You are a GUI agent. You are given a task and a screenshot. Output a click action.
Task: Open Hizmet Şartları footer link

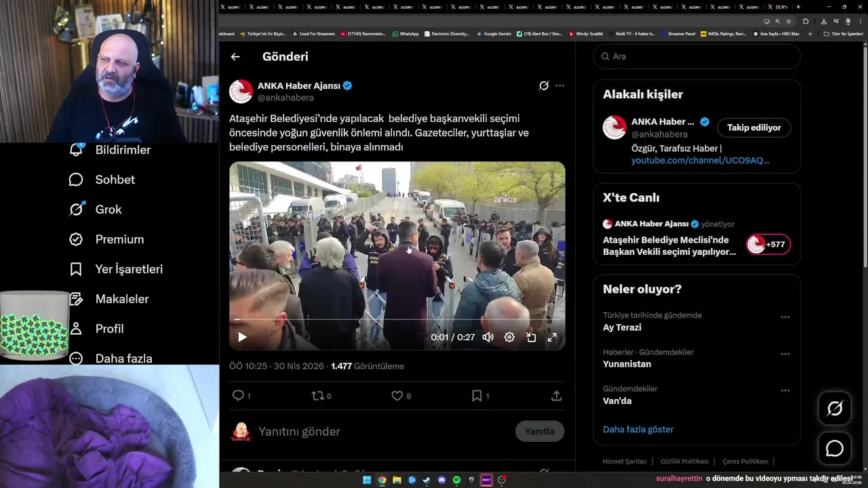(625, 462)
